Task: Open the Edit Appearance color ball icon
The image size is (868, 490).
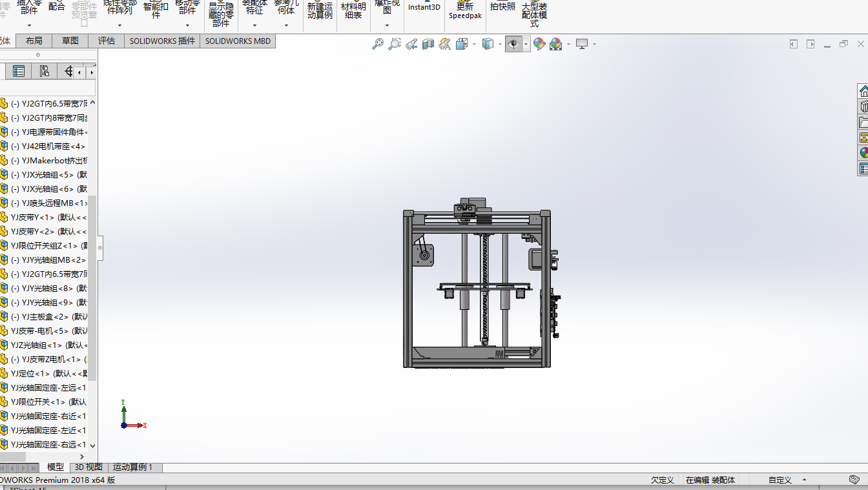Action: tap(539, 44)
